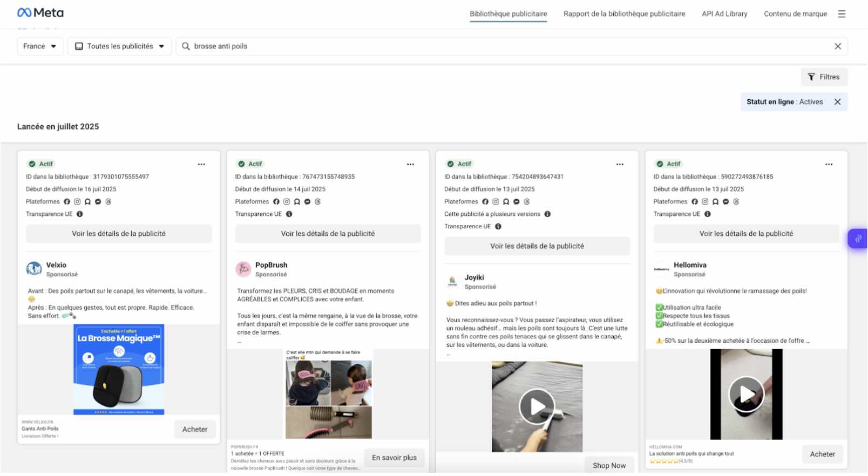
Task: Clear the search field with the X
Action: tap(838, 46)
